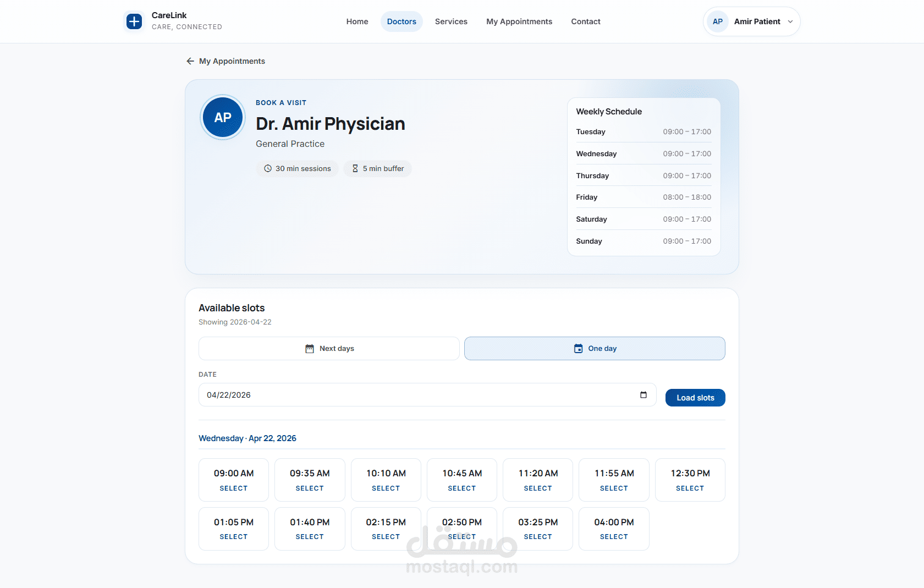Select the 02:15 PM slot
This screenshot has width=924, height=588.
click(x=386, y=529)
